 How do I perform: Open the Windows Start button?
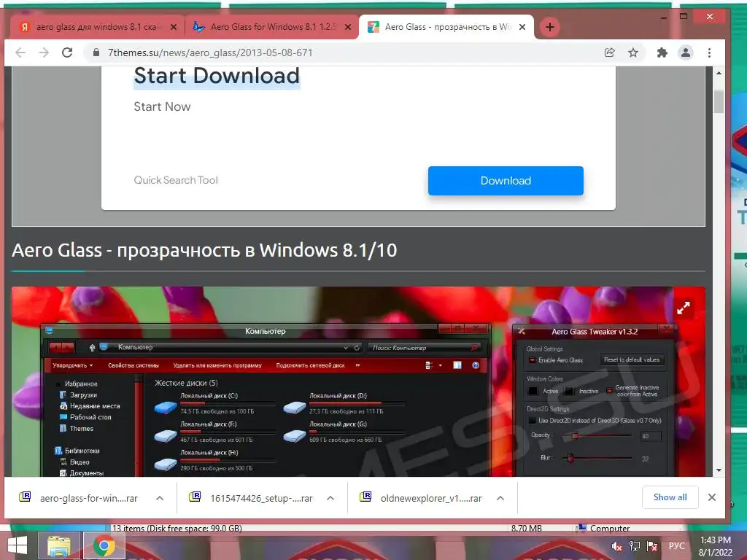pos(18,545)
